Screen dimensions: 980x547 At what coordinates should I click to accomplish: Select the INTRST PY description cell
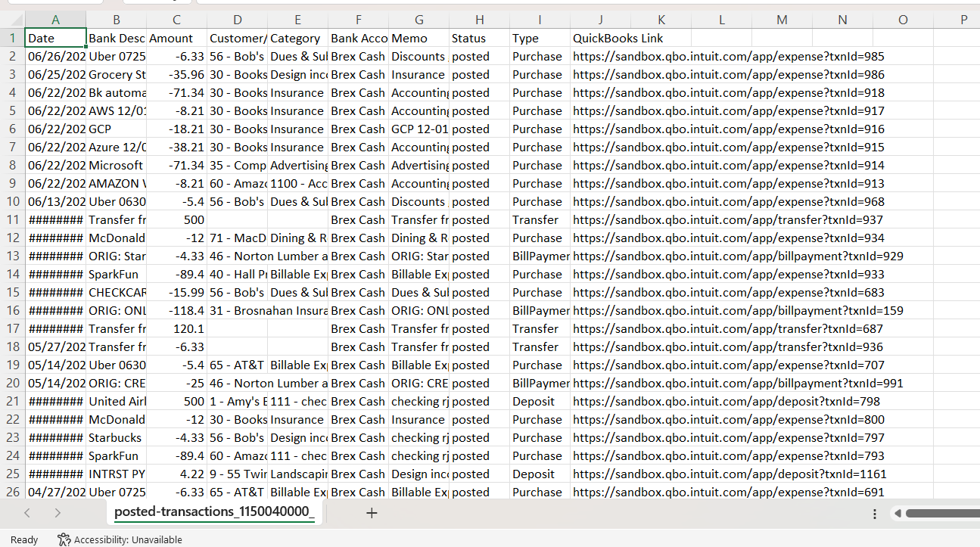point(116,474)
